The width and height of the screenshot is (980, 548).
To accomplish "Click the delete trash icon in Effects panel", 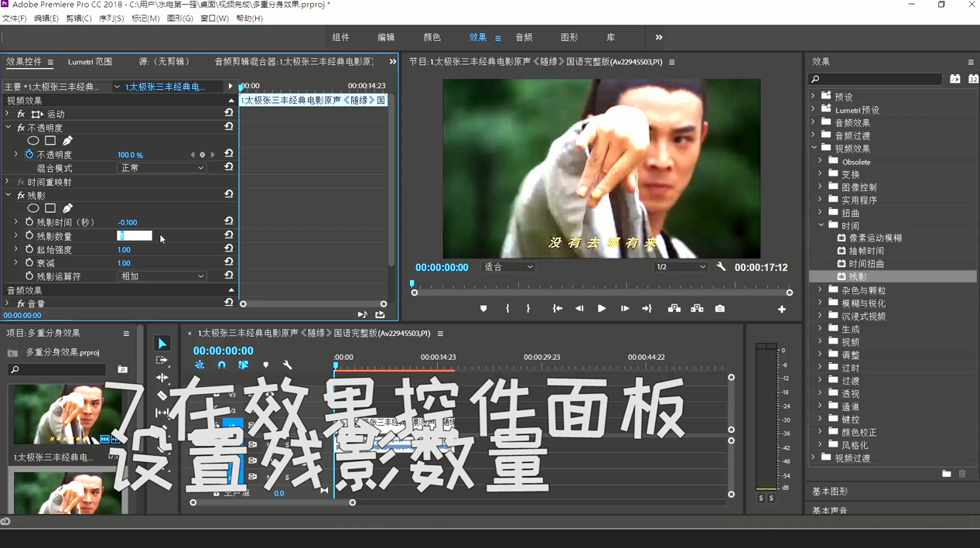I will pyautogui.click(x=962, y=474).
